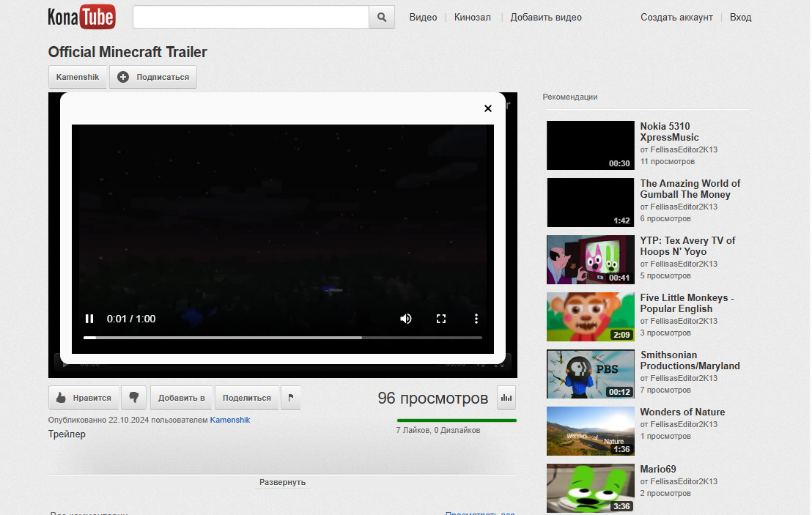Subscribe using the Подписаться button
This screenshot has height=515, width=812.
[153, 77]
